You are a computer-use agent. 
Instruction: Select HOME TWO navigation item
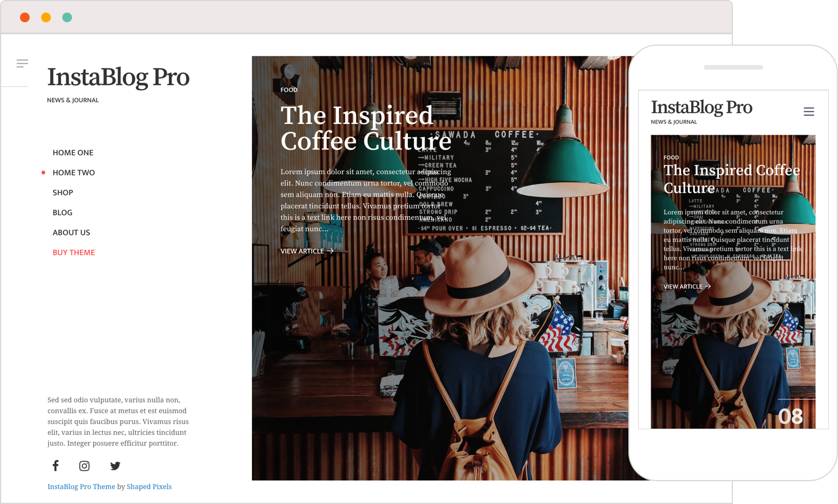coord(74,172)
